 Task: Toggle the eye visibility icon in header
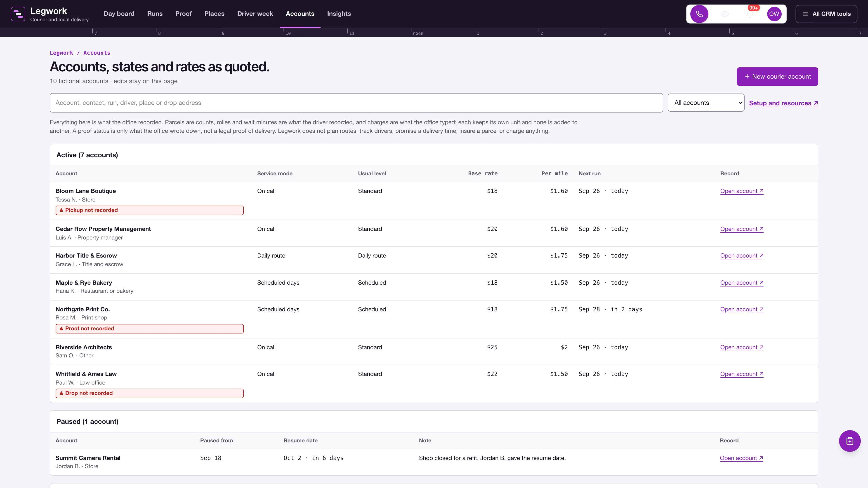pyautogui.click(x=724, y=14)
